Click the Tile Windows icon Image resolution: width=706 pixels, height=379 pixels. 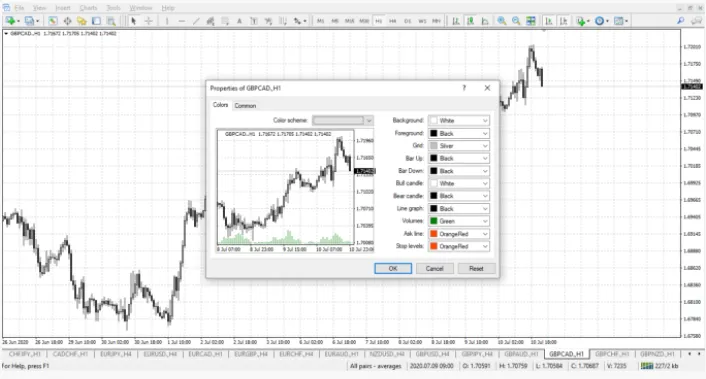tap(531, 21)
